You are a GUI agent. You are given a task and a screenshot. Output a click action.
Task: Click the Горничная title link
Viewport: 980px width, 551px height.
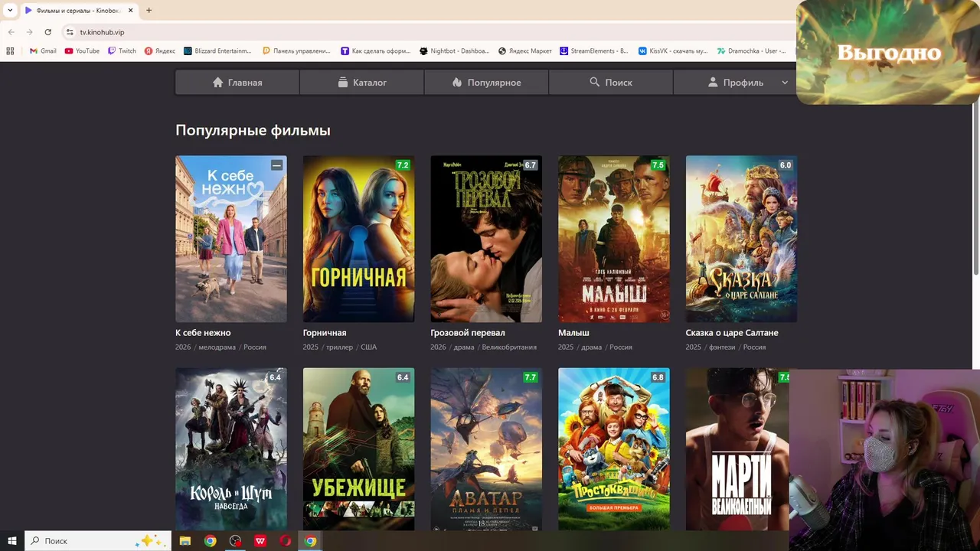[x=325, y=333]
